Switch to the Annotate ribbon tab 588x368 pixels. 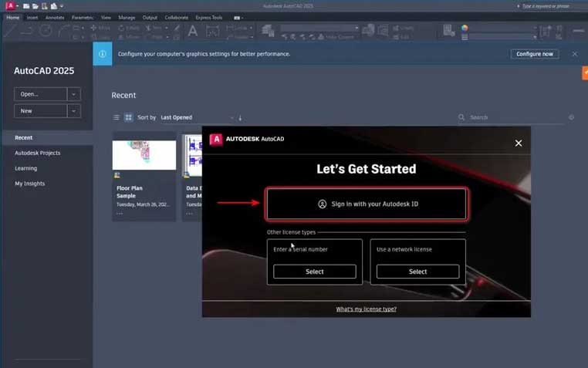[x=55, y=18]
